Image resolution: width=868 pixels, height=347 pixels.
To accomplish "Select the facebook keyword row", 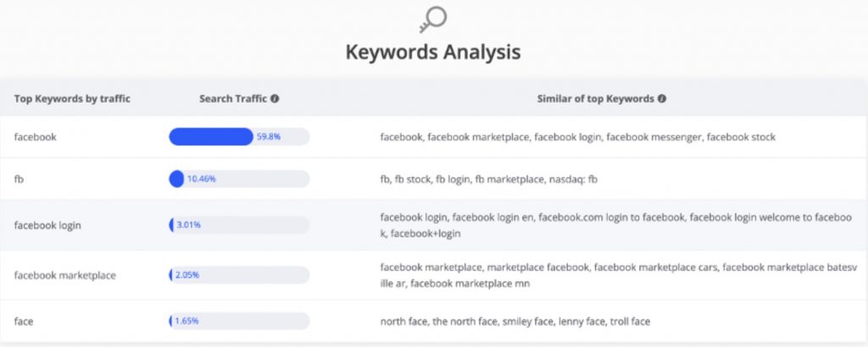I will pyautogui.click(x=434, y=137).
